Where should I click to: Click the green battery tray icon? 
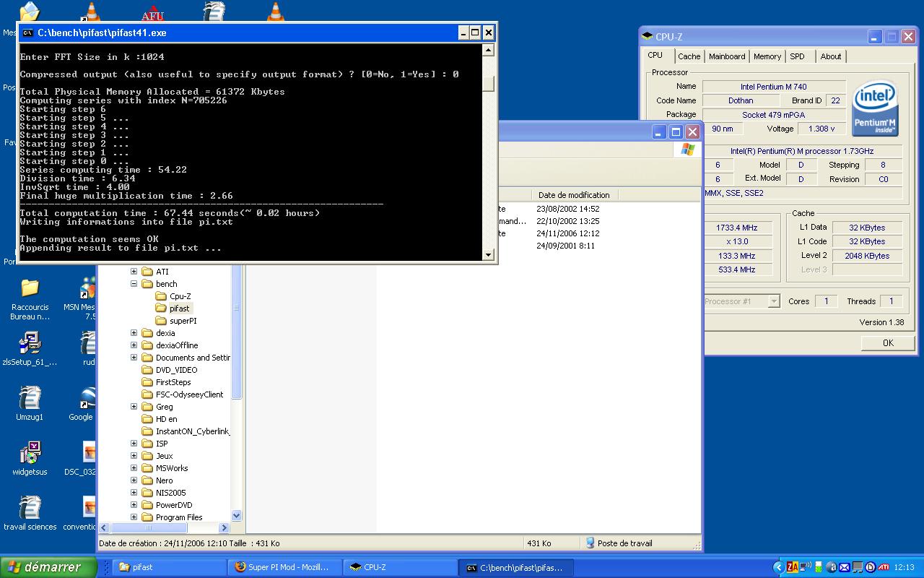click(819, 567)
